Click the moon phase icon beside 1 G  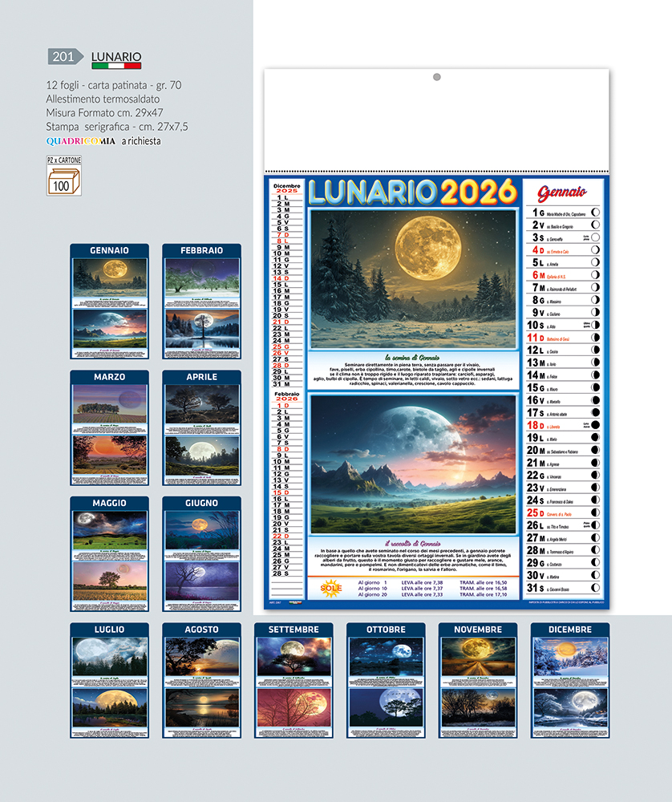(594, 213)
